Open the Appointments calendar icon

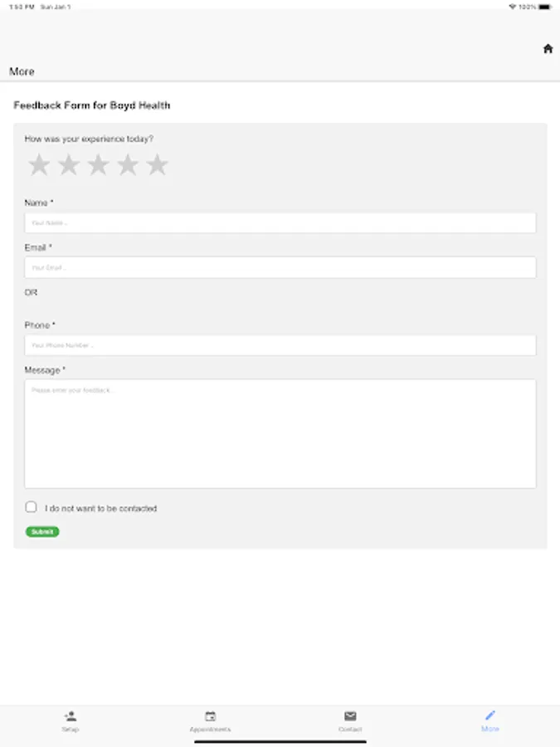pos(210,715)
